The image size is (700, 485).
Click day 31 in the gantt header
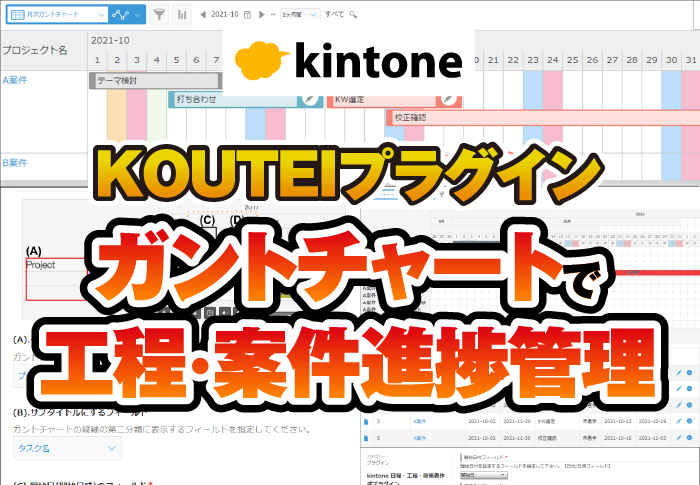click(691, 60)
